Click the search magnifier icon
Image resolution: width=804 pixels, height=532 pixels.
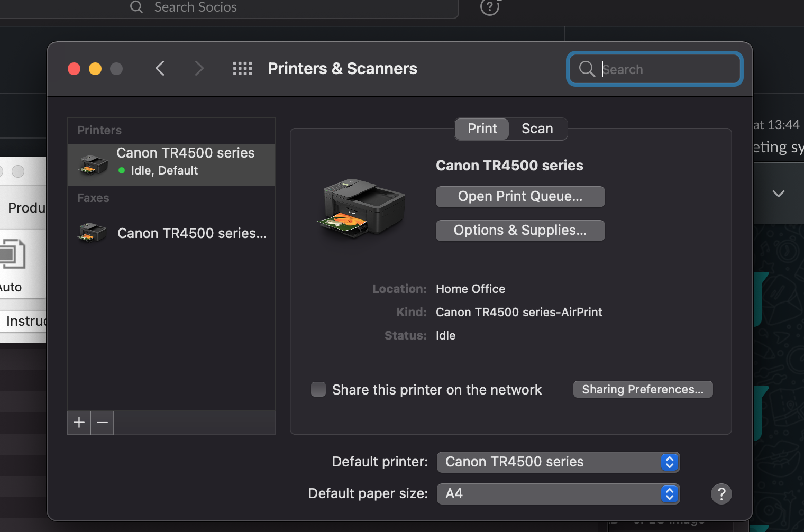[587, 69]
